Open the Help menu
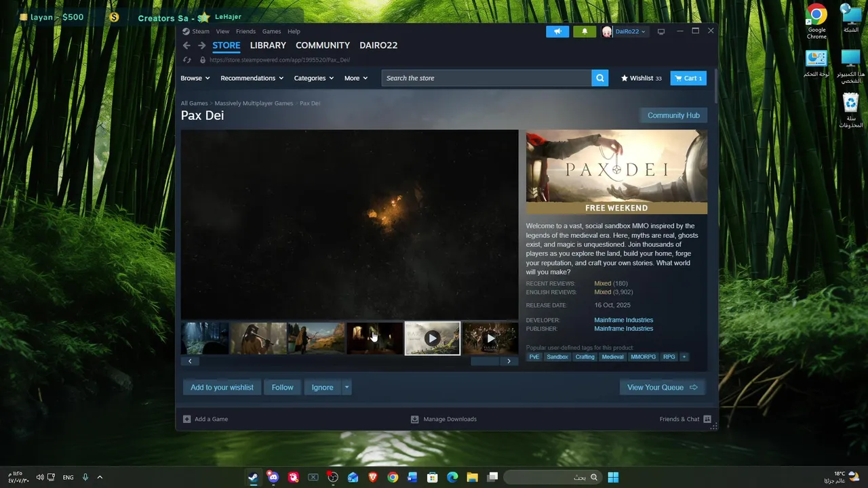The height and width of the screenshot is (488, 868). pyautogui.click(x=294, y=32)
